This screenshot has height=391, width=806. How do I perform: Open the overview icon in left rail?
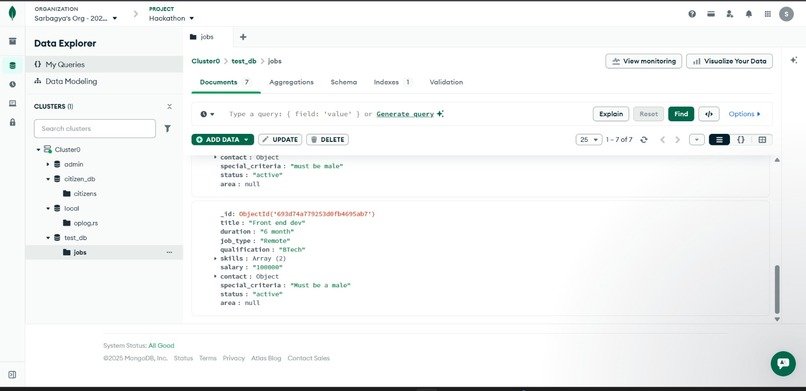click(12, 41)
